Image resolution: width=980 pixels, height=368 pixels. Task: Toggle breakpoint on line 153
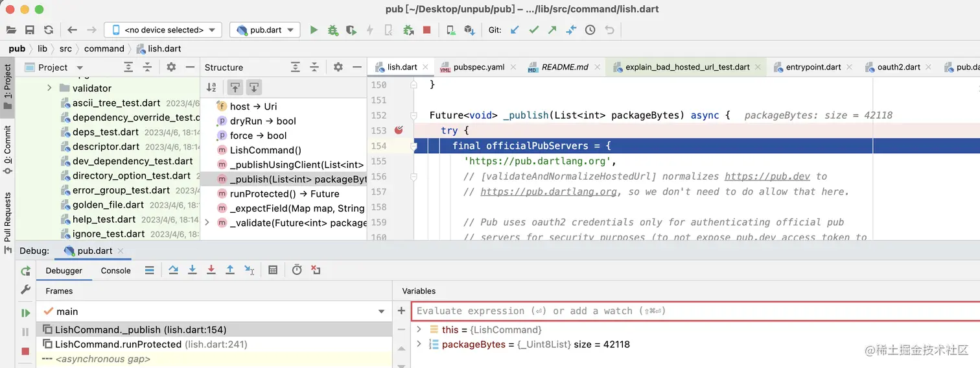(399, 130)
